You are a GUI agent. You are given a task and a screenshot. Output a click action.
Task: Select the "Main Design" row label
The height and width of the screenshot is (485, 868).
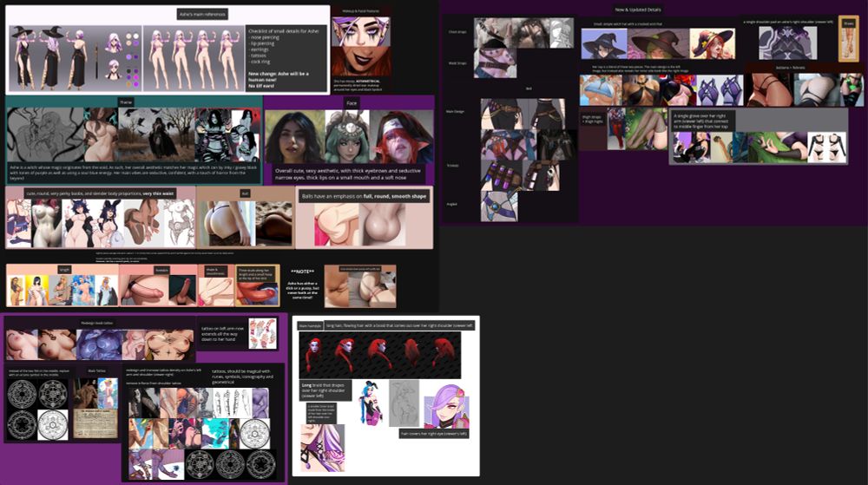(x=455, y=111)
